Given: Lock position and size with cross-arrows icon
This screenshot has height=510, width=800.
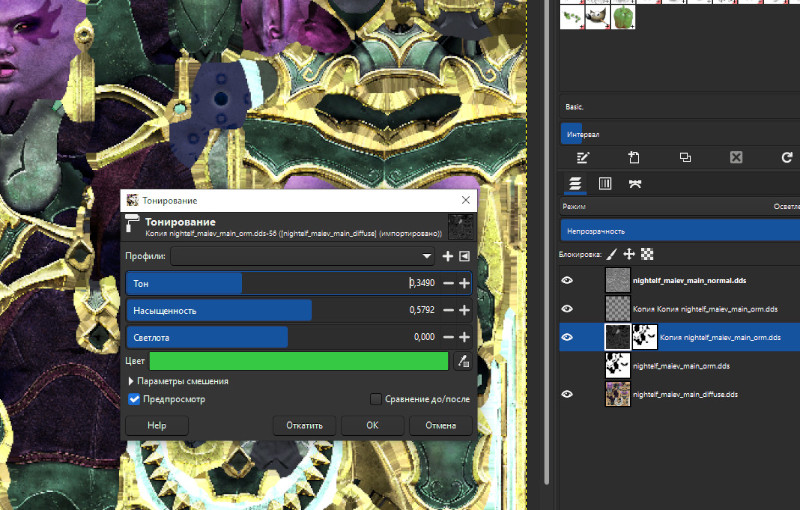Looking at the screenshot, I should click(x=629, y=255).
